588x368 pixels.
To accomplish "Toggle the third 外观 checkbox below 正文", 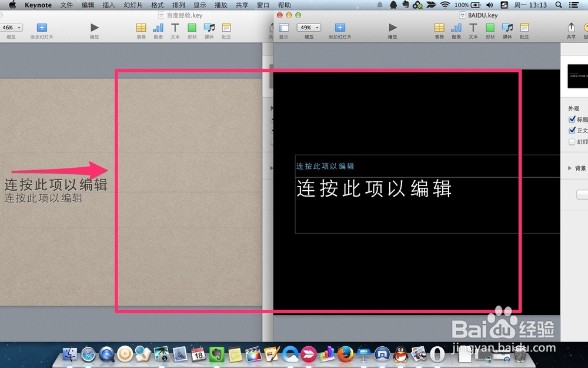I will click(x=572, y=141).
